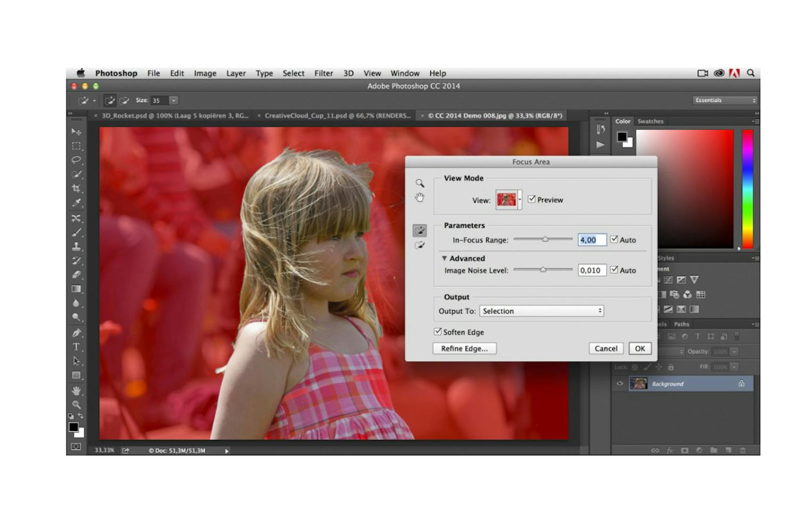
Task: Toggle the Soften Edge checkbox
Action: [438, 331]
